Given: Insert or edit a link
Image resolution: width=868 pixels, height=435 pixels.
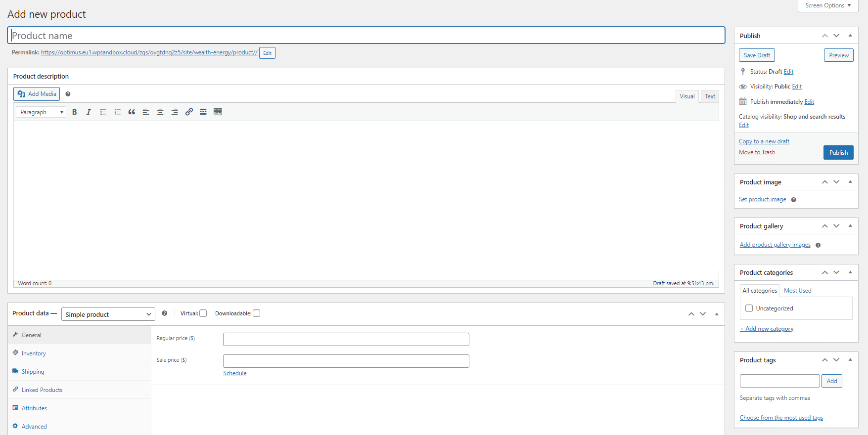Looking at the screenshot, I should 189,112.
